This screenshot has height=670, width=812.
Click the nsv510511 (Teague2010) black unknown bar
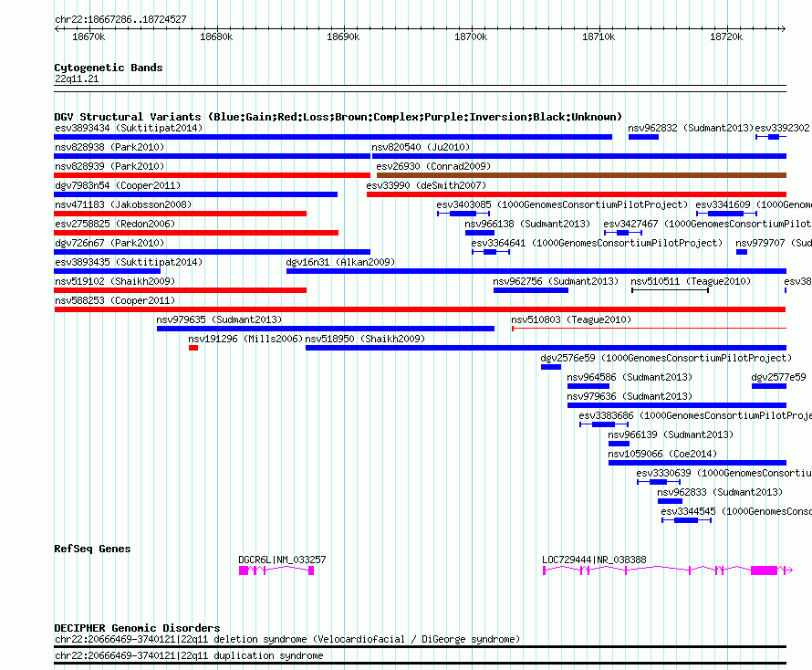coord(670,290)
